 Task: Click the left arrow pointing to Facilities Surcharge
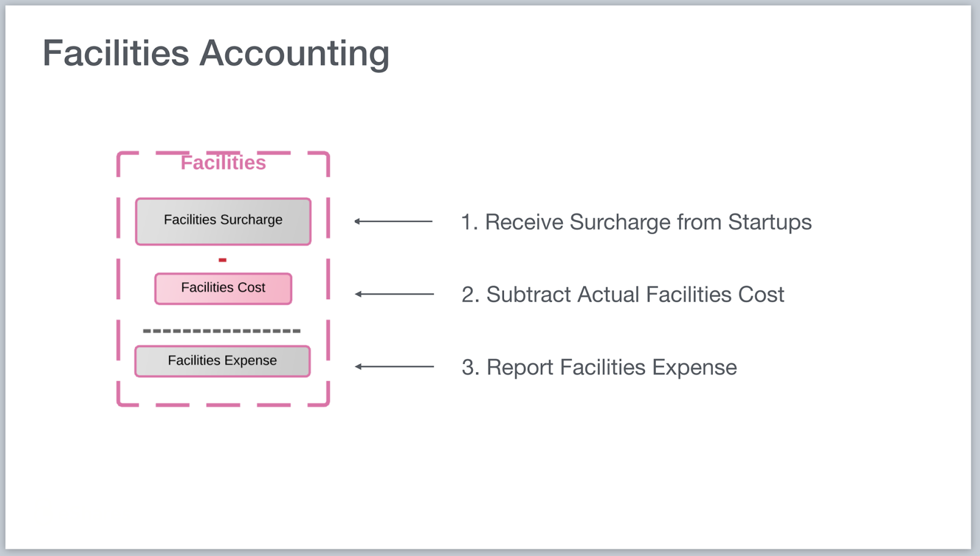tap(393, 221)
